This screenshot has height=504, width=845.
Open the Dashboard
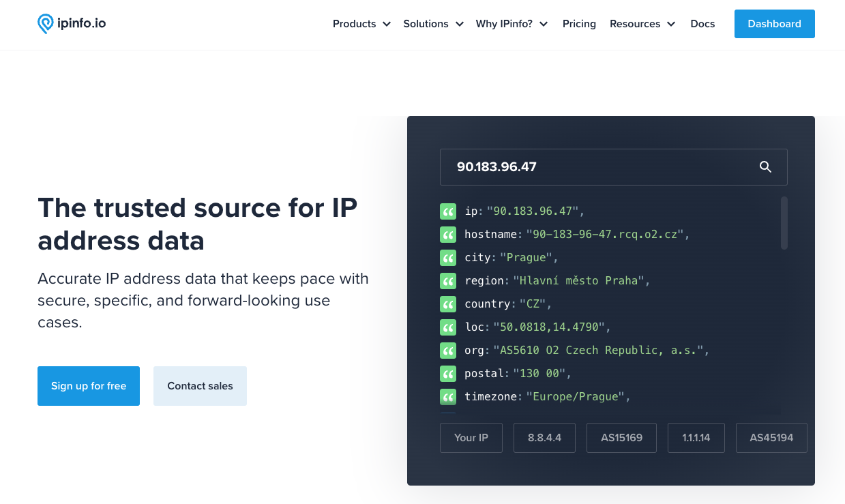[774, 23]
